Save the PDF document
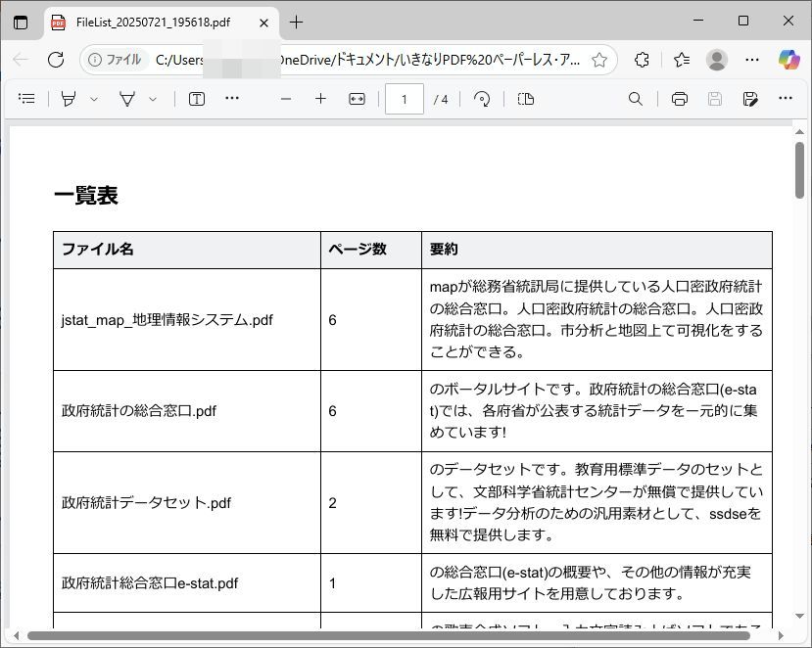This screenshot has height=648, width=812. 715,99
